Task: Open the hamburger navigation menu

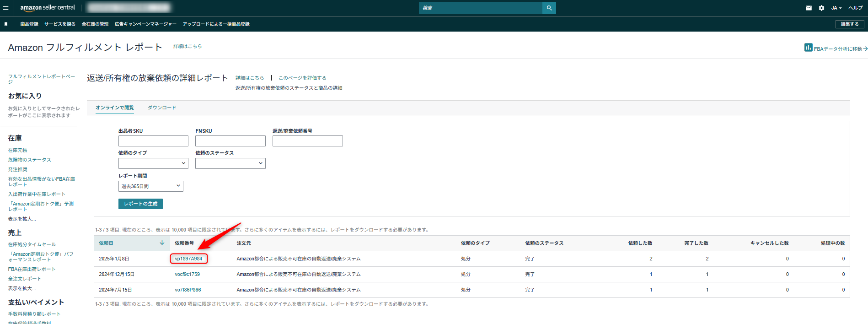Action: coord(5,8)
